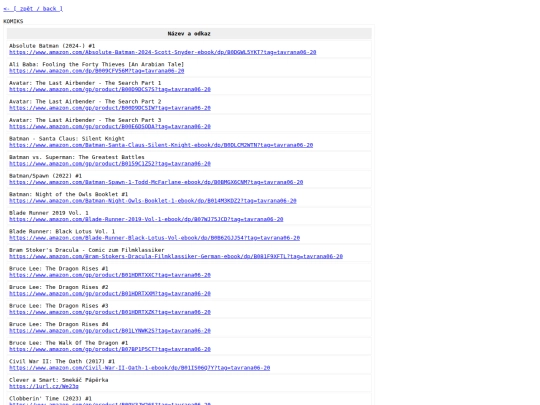The height and width of the screenshot is (405, 540).
Task: Select title 'Bruce Lee: The Dragon Rises #4'
Action: pyautogui.click(x=59, y=325)
